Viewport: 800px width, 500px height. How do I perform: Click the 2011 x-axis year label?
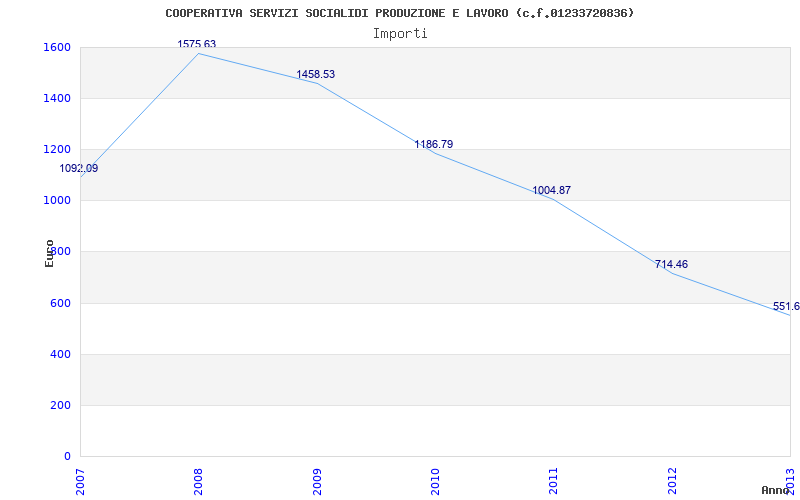coord(554,482)
